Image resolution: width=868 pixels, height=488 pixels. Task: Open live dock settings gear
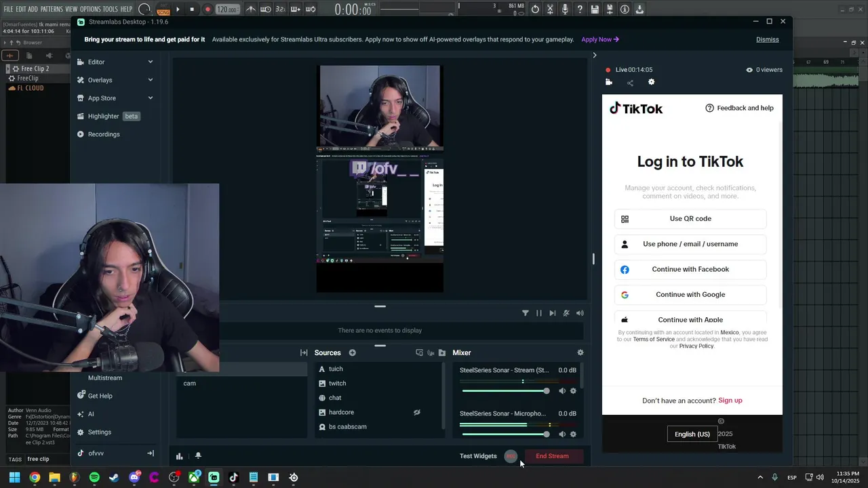tap(652, 82)
